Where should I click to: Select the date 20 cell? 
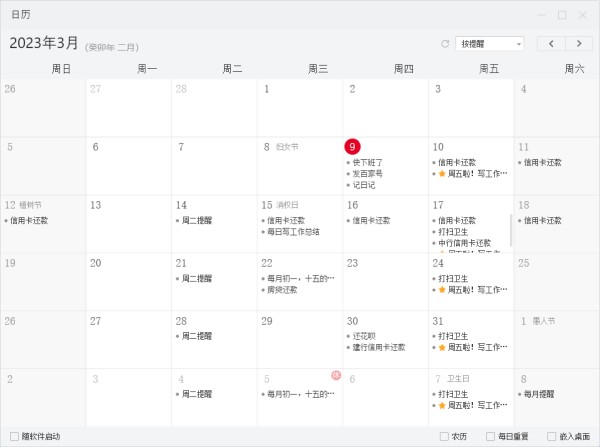[x=129, y=282]
